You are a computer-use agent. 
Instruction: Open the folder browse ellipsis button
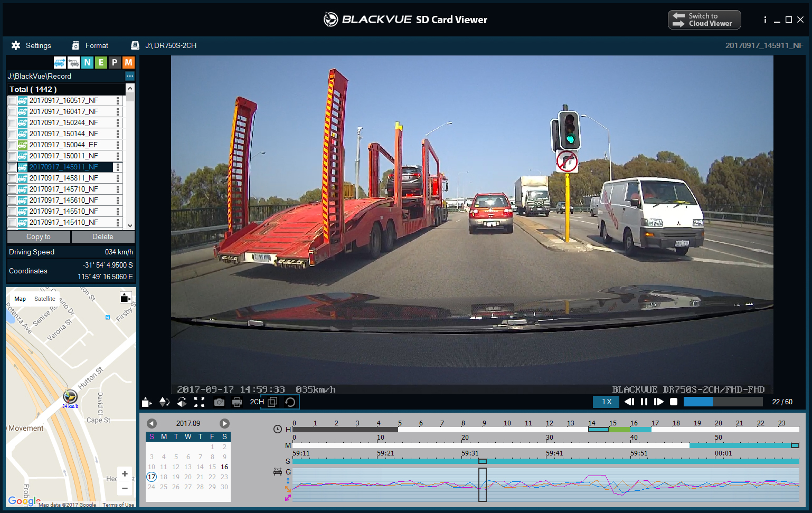click(129, 76)
